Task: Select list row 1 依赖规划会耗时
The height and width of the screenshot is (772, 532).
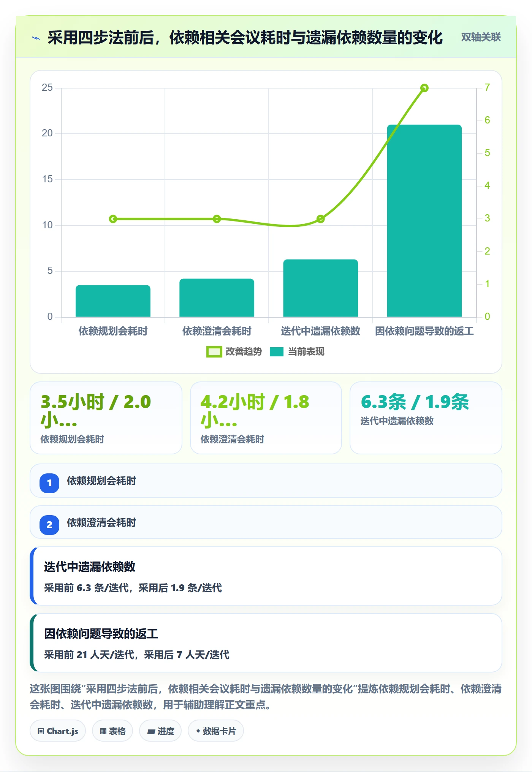Action: click(266, 481)
